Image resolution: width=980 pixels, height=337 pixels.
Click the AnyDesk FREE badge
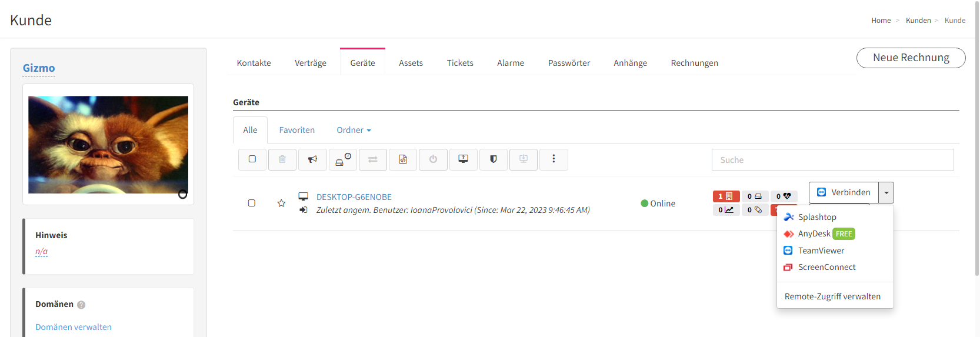point(844,234)
